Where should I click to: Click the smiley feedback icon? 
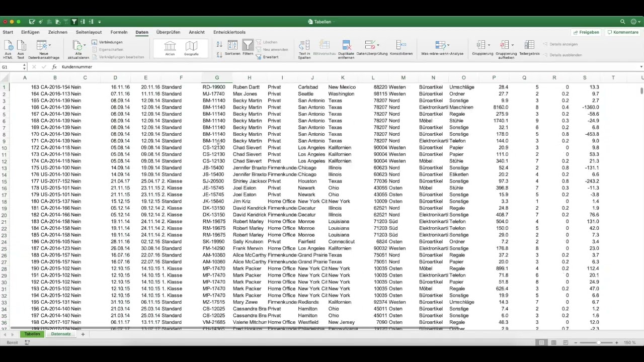coord(634,22)
